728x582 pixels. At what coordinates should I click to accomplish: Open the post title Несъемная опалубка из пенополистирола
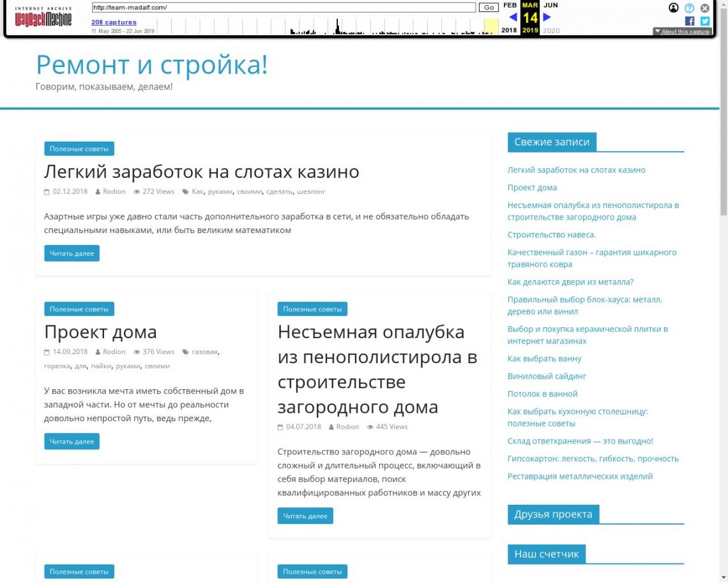[378, 369]
